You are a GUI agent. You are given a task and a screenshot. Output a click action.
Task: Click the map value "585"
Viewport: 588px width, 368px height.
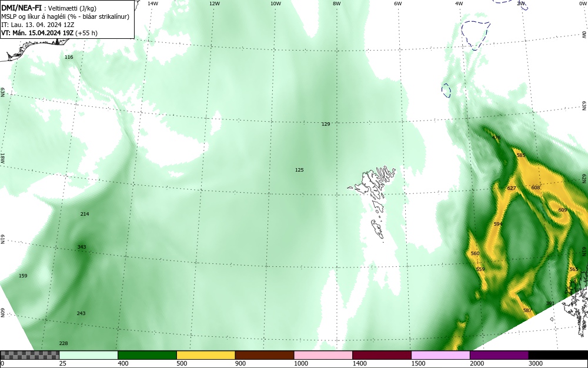(x=521, y=156)
